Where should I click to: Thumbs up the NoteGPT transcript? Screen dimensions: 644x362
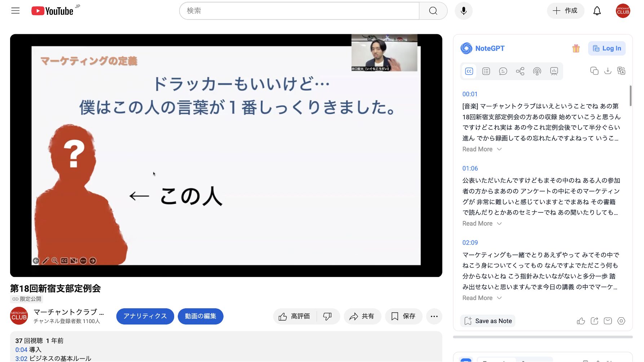pyautogui.click(x=581, y=321)
